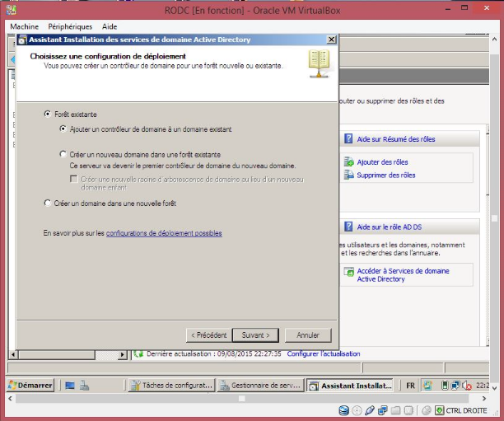Open configurations de déploiement possibles link
The width and height of the screenshot is (504, 421).
(164, 233)
